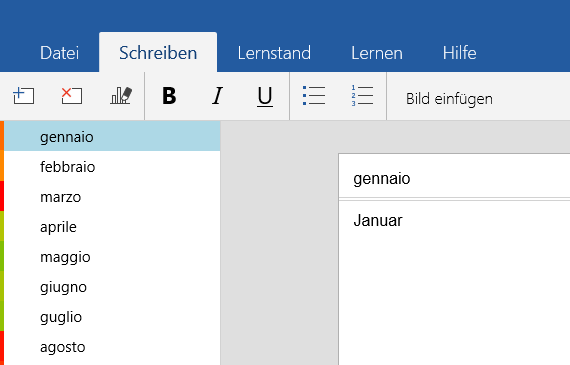570x365 pixels.
Task: Toggle underline formatting
Action: tap(265, 97)
